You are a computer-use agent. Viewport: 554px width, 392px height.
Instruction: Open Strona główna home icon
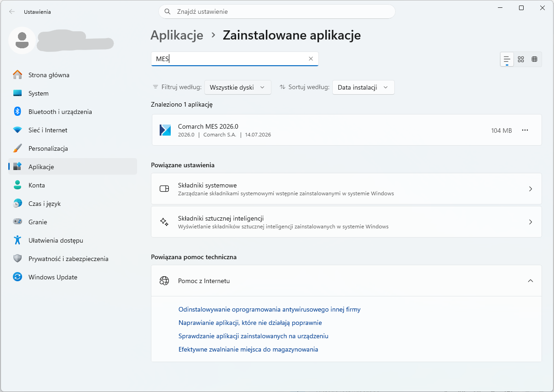pyautogui.click(x=17, y=75)
